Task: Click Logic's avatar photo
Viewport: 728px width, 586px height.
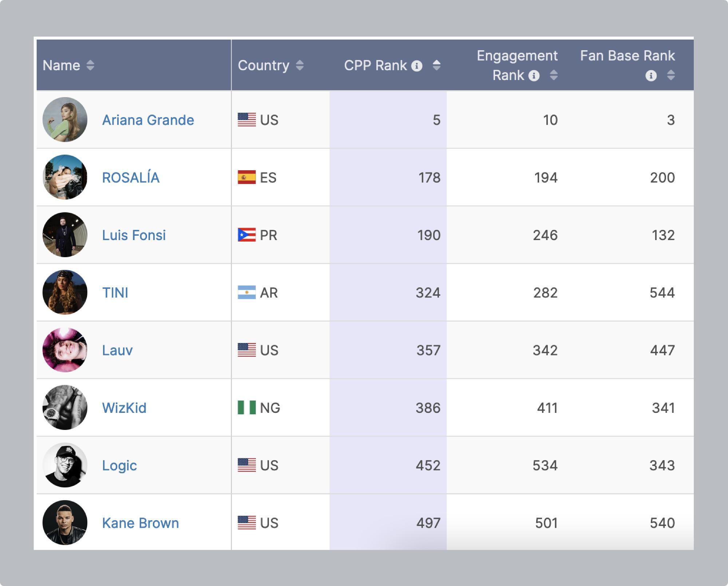Action: point(65,465)
